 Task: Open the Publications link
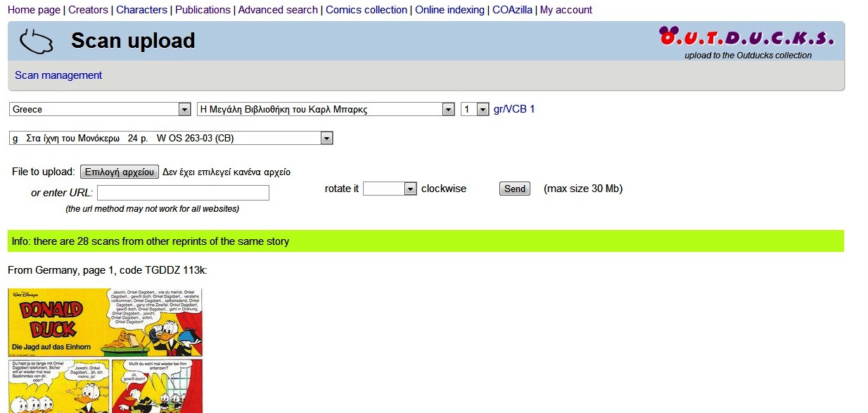pos(203,10)
